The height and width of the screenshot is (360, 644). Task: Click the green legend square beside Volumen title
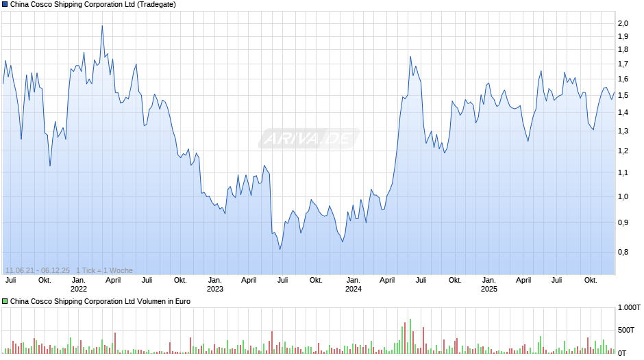point(5,301)
